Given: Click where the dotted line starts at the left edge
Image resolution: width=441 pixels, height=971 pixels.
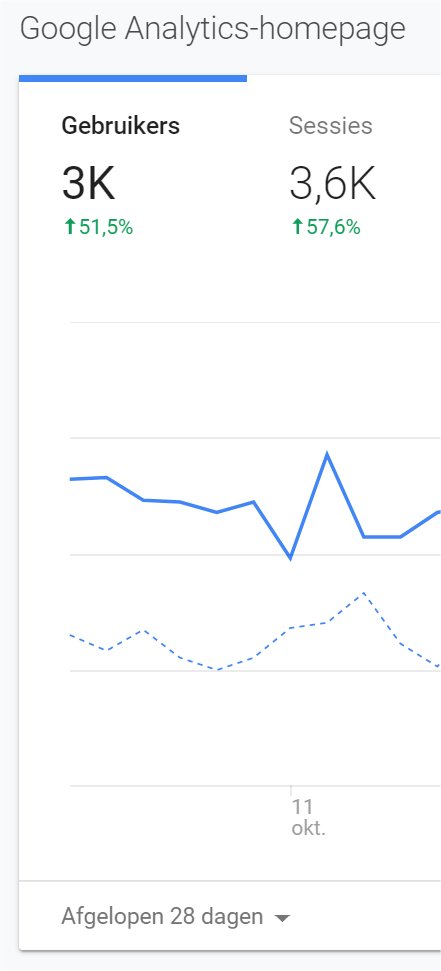Looking at the screenshot, I should tap(71, 635).
